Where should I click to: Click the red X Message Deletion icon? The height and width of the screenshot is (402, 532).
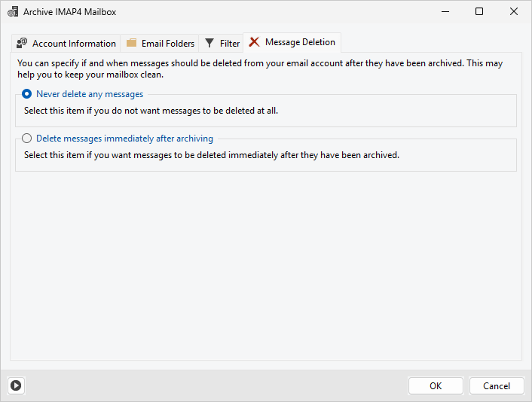(x=255, y=42)
